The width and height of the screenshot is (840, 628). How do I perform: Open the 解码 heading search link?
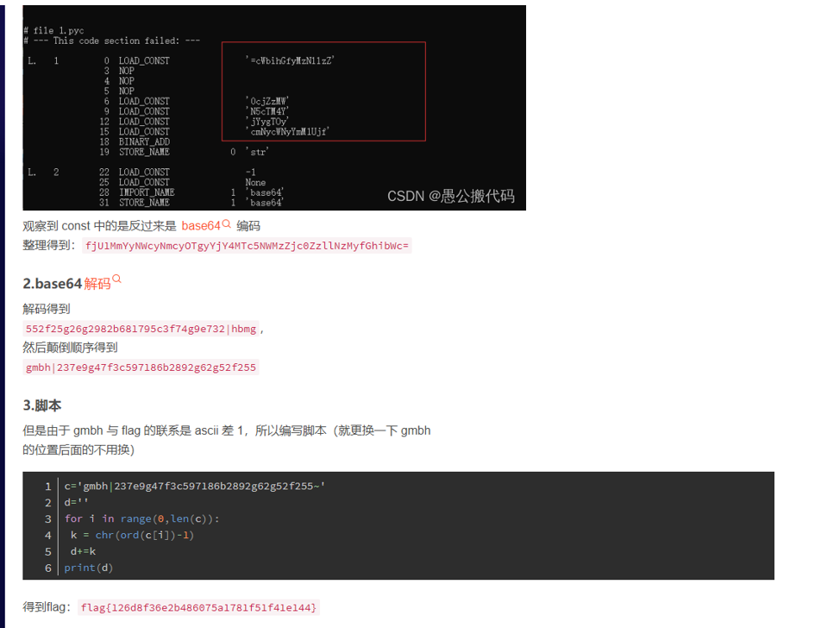click(x=97, y=284)
